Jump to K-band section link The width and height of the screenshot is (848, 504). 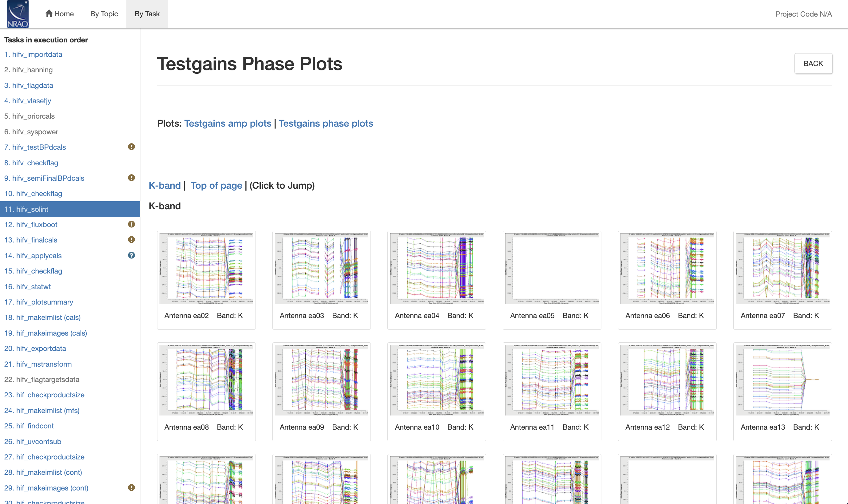(165, 185)
